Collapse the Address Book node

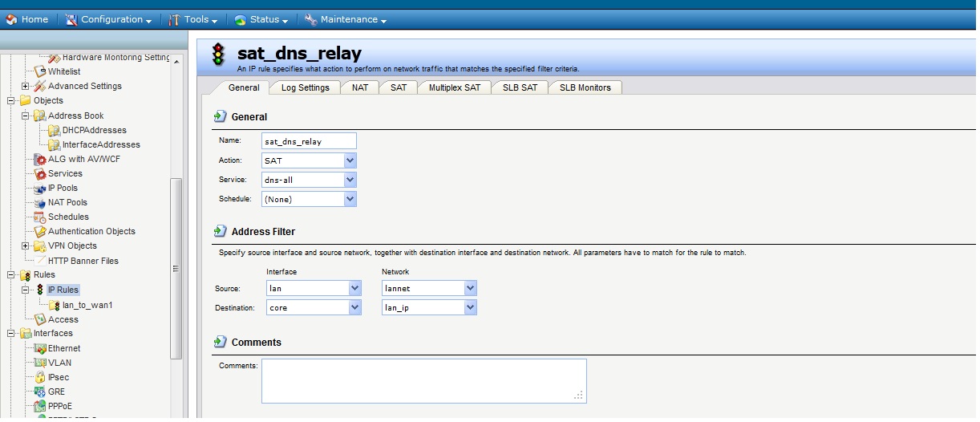(26, 116)
